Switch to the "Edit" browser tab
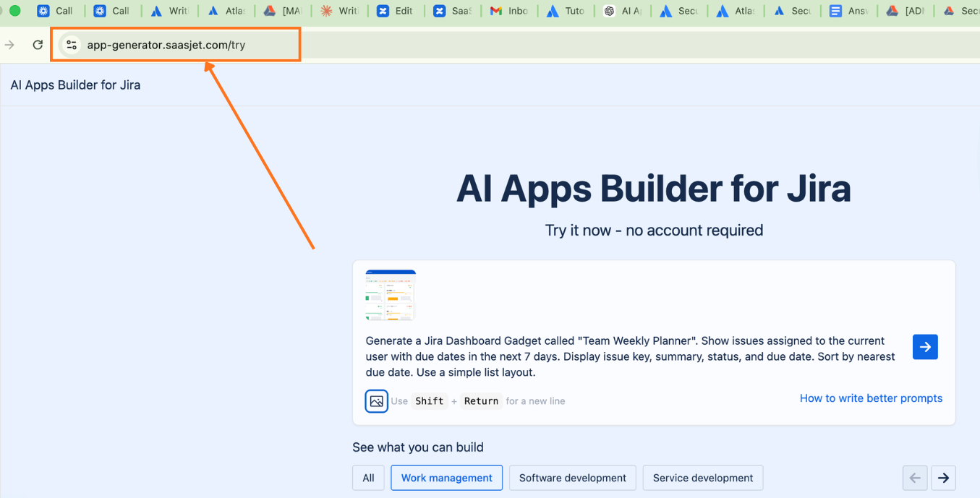This screenshot has width=980, height=498. [x=396, y=11]
